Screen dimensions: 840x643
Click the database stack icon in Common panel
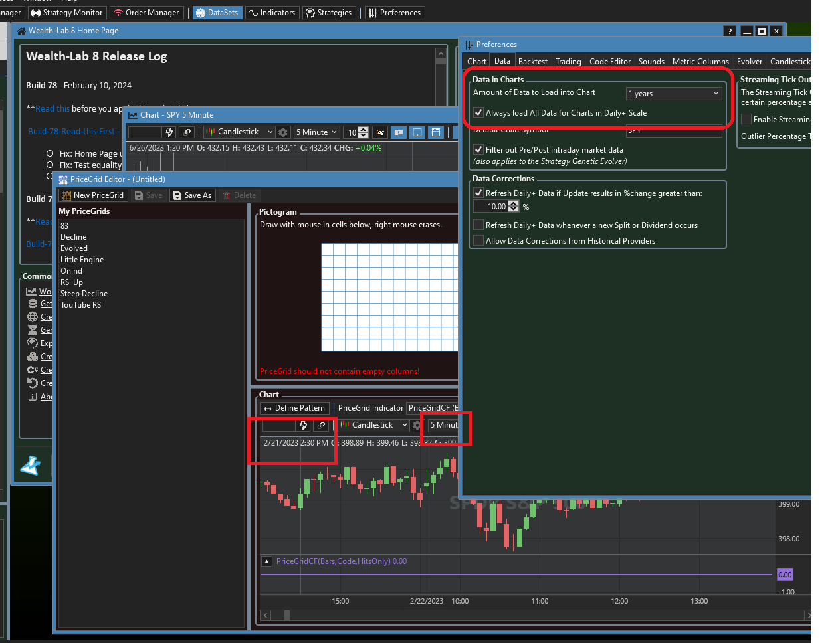point(33,304)
